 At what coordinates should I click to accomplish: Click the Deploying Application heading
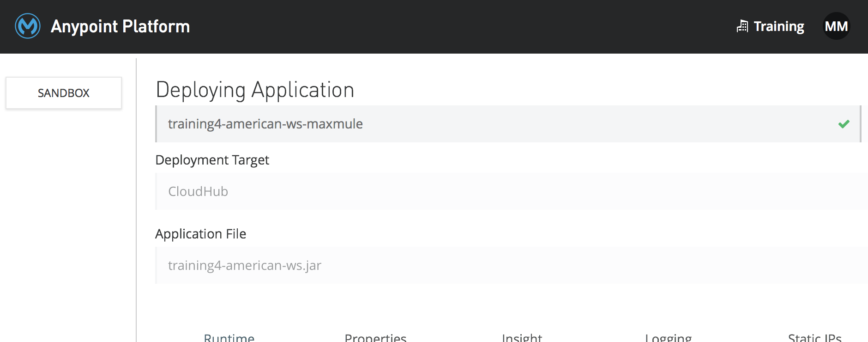(255, 90)
